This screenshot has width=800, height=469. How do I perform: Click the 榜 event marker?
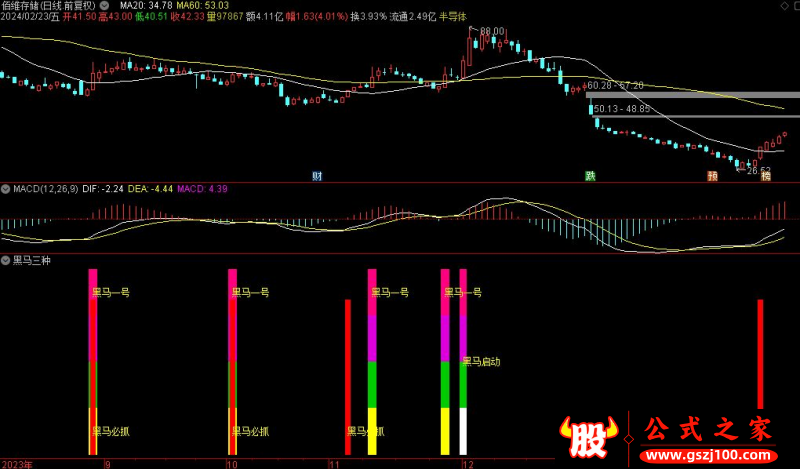pyautogui.click(x=765, y=176)
